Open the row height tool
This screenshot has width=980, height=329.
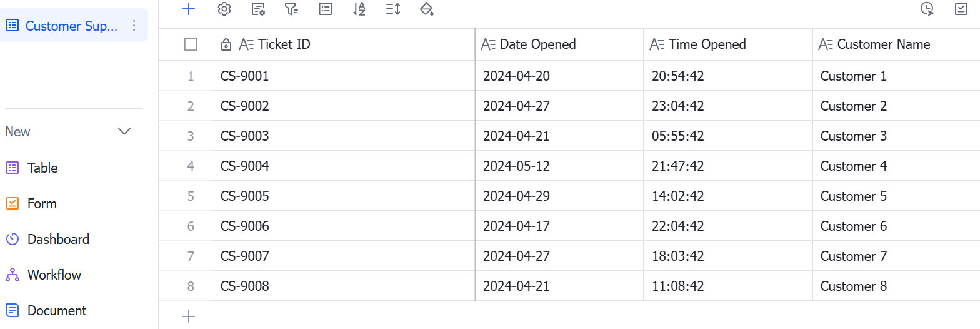393,9
